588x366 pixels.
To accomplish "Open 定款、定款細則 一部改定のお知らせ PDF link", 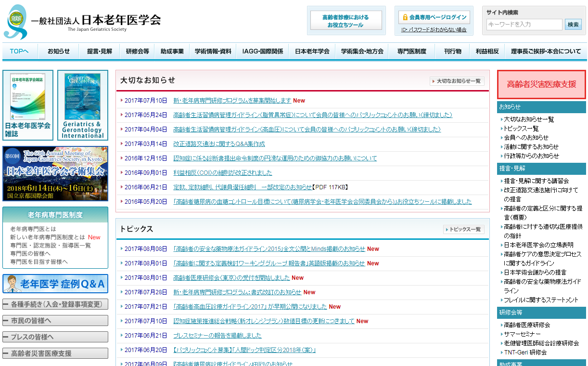I will (243, 187).
